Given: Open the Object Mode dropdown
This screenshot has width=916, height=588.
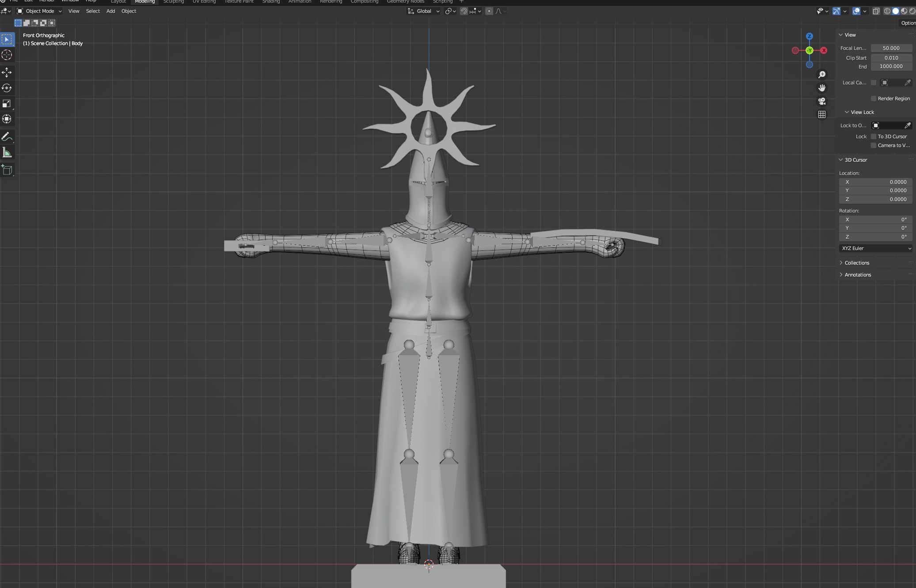Looking at the screenshot, I should (x=39, y=11).
